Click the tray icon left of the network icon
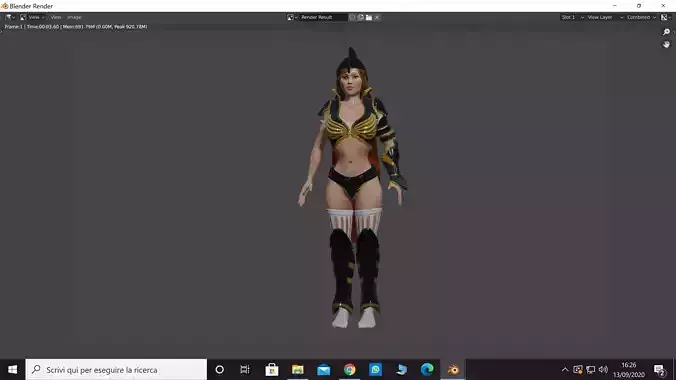 point(578,370)
